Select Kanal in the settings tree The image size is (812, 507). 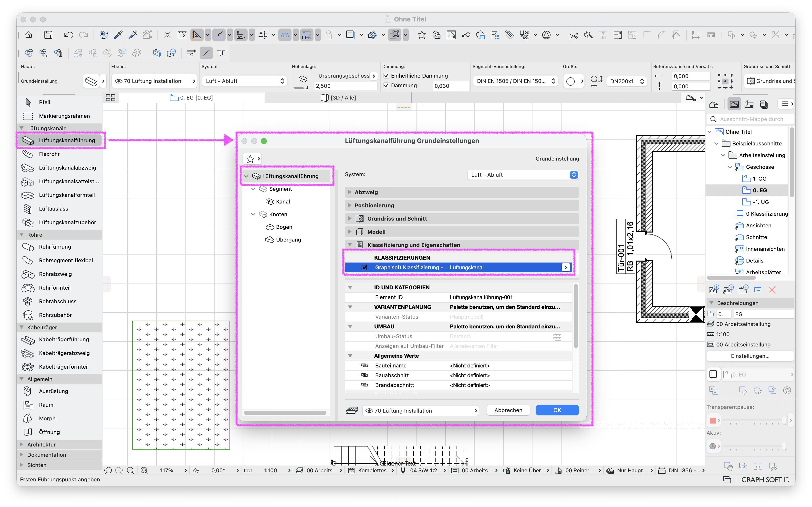pyautogui.click(x=282, y=202)
